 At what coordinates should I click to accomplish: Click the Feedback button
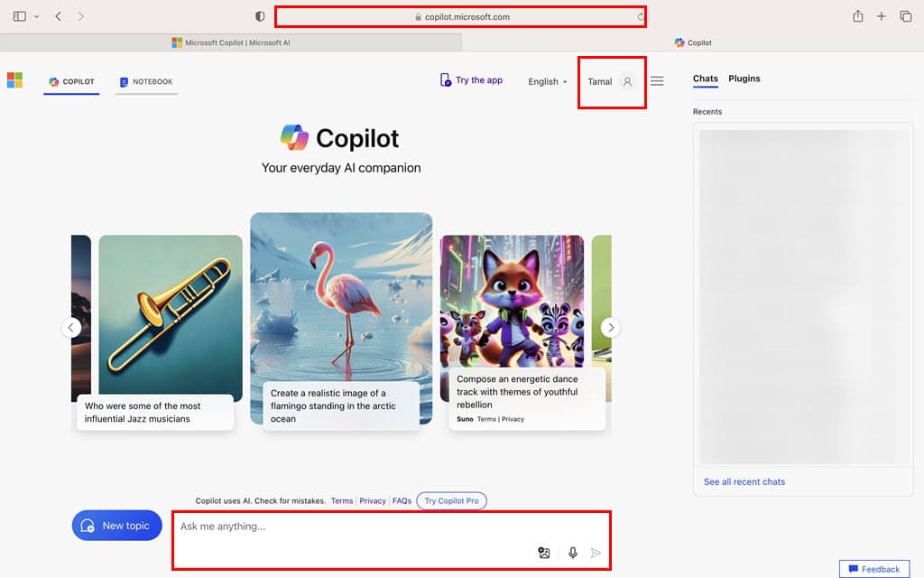(x=873, y=569)
